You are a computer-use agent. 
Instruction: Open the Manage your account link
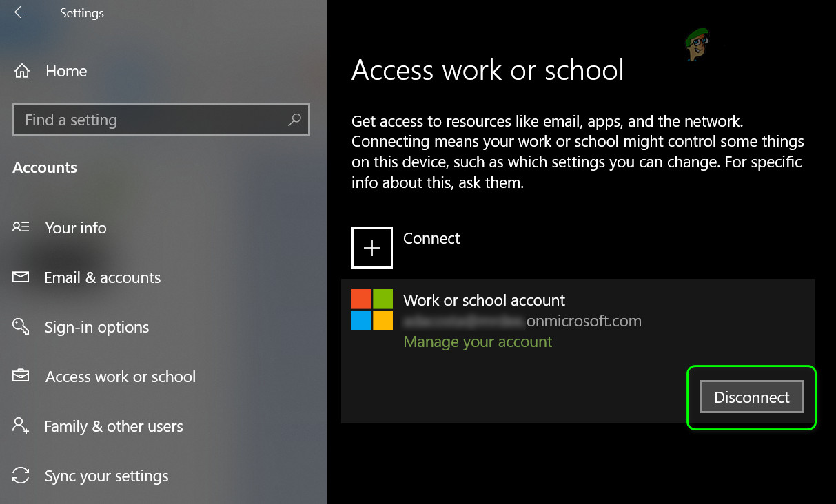478,342
